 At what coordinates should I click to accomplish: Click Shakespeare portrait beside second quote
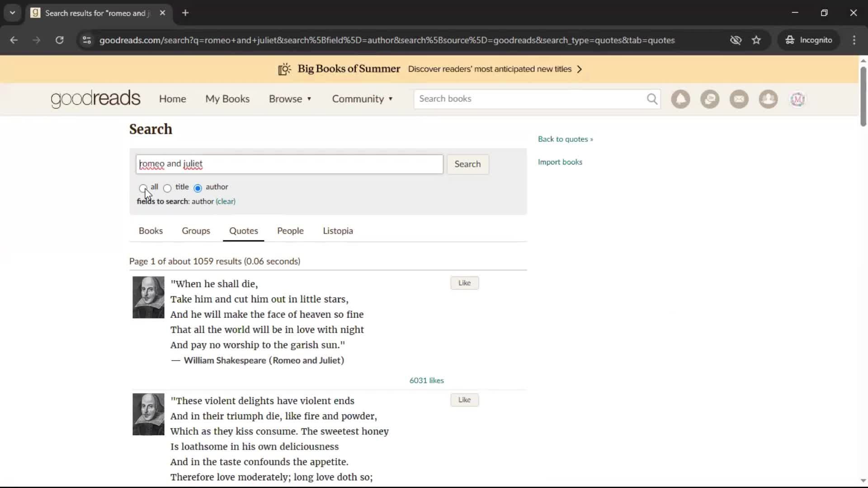click(148, 414)
